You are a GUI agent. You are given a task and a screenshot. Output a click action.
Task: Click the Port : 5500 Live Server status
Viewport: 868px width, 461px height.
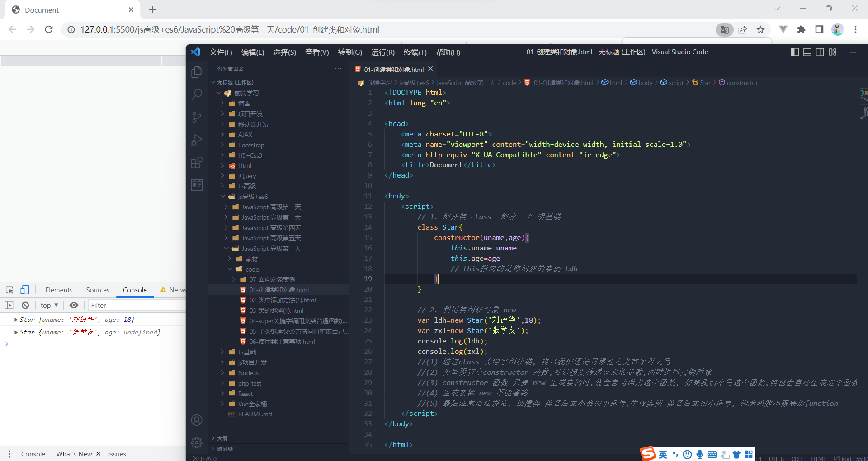pyautogui.click(x=851, y=458)
